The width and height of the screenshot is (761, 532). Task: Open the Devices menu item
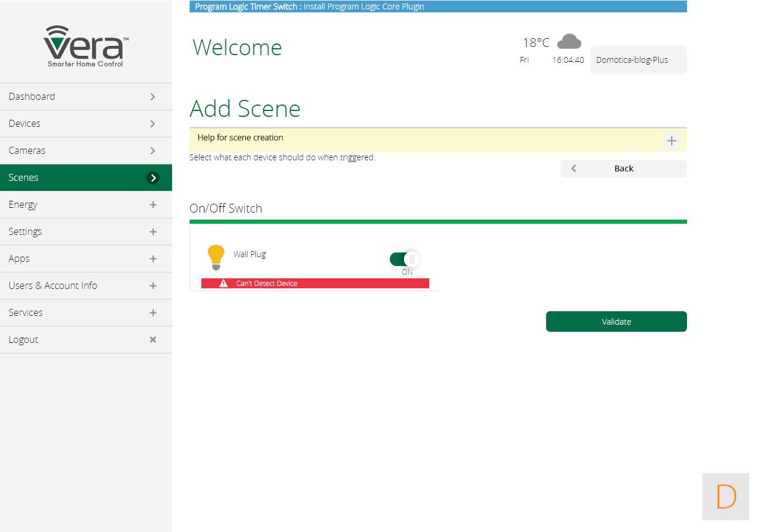[25, 123]
